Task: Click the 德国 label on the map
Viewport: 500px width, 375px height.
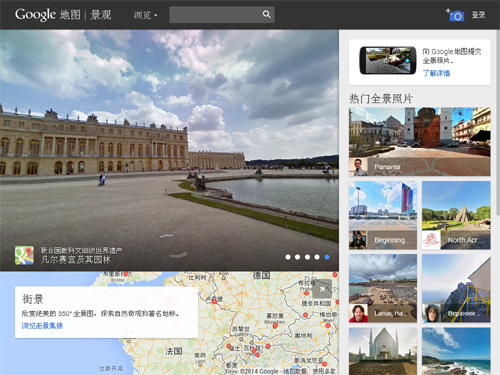Action: click(x=261, y=275)
